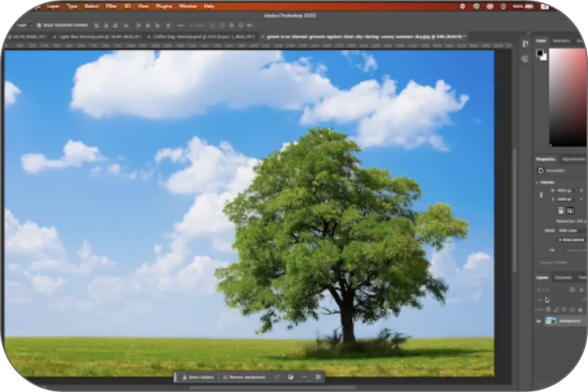Viewport: 588px width, 392px height.
Task: Open the adjustment layer icon in contextual taskbar
Action: pyautogui.click(x=291, y=377)
